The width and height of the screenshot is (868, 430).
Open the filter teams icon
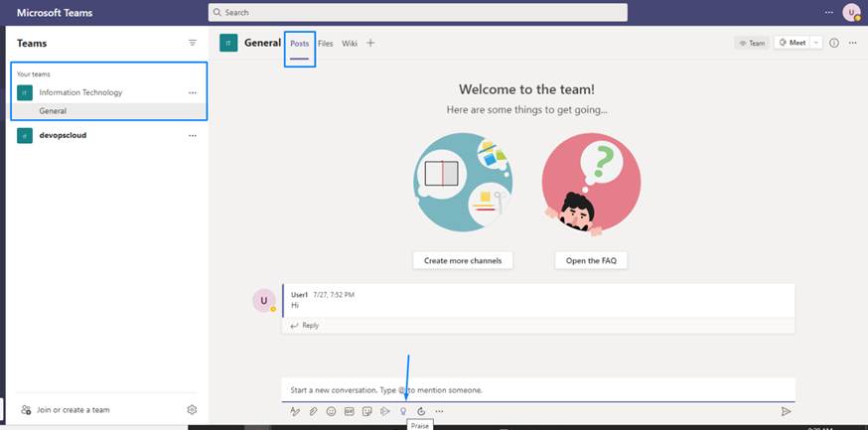(193, 43)
